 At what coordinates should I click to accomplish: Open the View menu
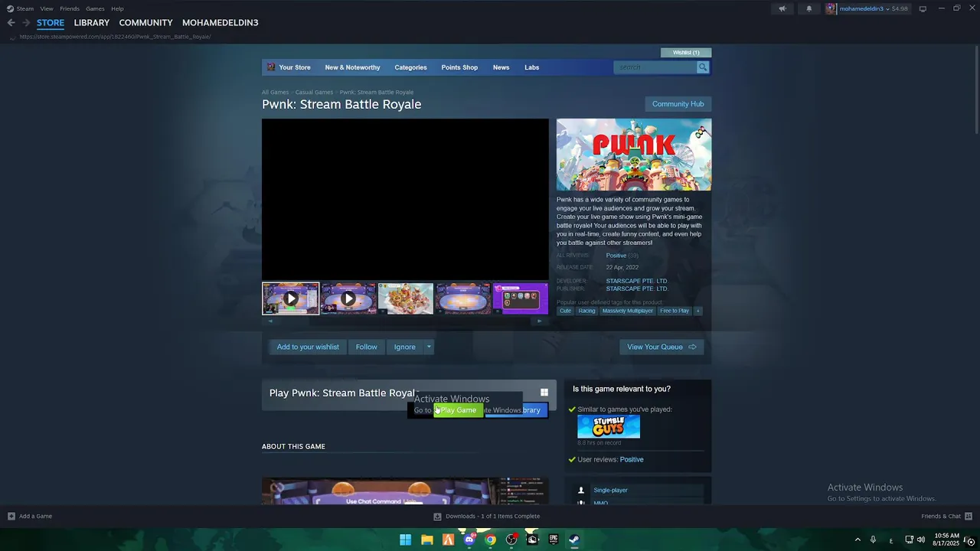click(x=47, y=8)
